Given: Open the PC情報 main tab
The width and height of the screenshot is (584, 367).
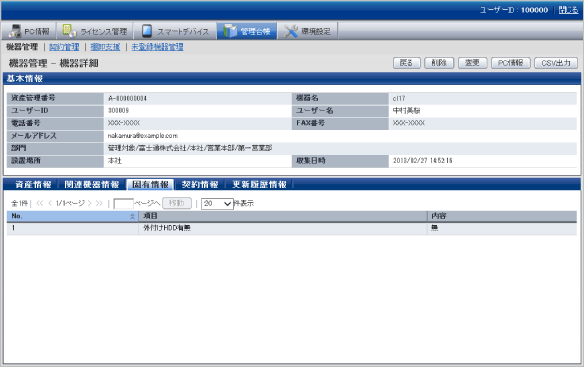Looking at the screenshot, I should click(x=29, y=31).
